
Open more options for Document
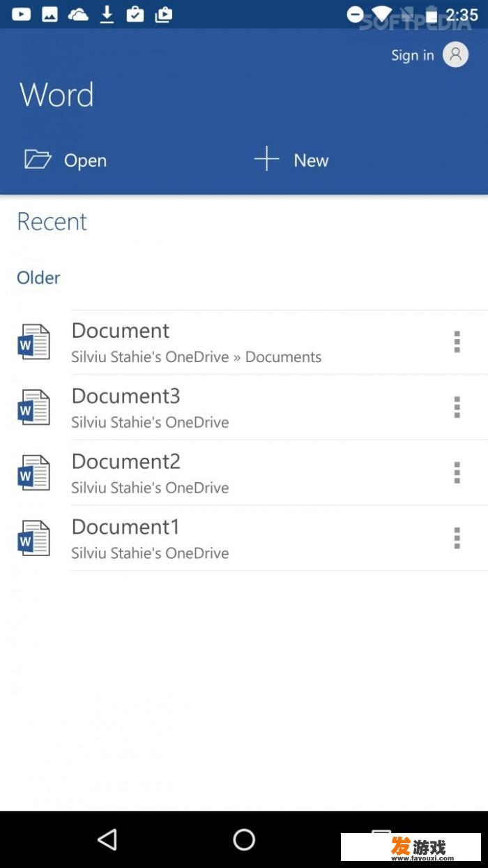(x=457, y=342)
